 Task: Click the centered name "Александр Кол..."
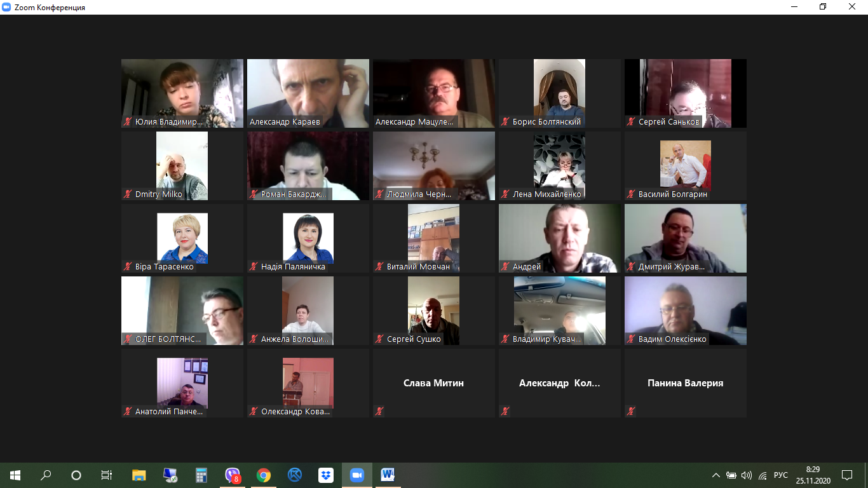[560, 383]
